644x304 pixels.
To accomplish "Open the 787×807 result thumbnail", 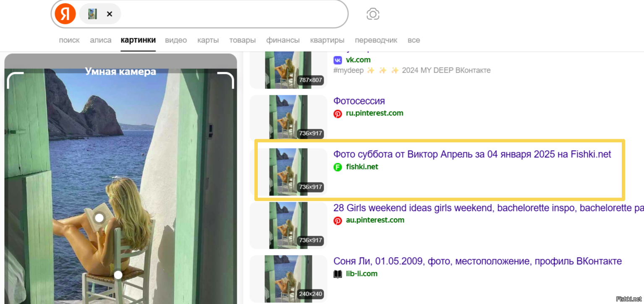I will point(288,70).
